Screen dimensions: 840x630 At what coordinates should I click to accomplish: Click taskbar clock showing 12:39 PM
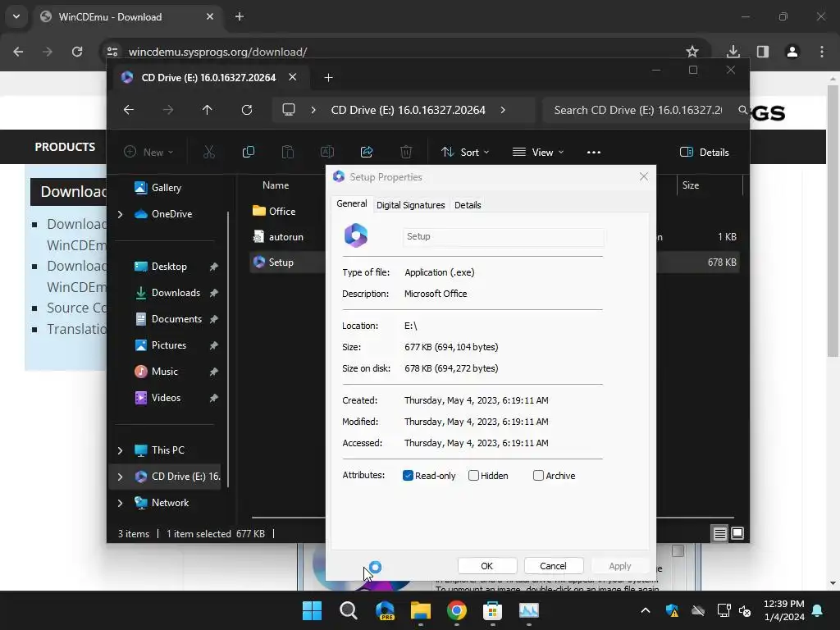tap(783, 610)
